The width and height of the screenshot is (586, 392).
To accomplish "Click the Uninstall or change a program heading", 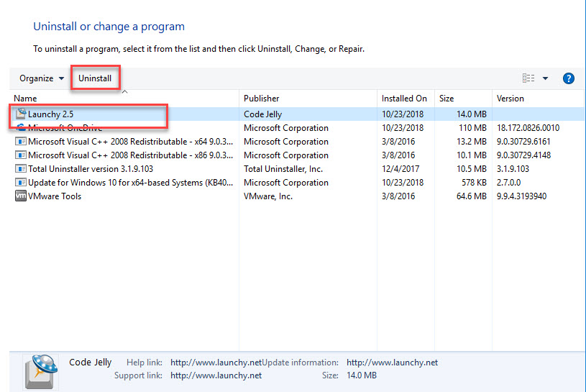I will [x=109, y=27].
